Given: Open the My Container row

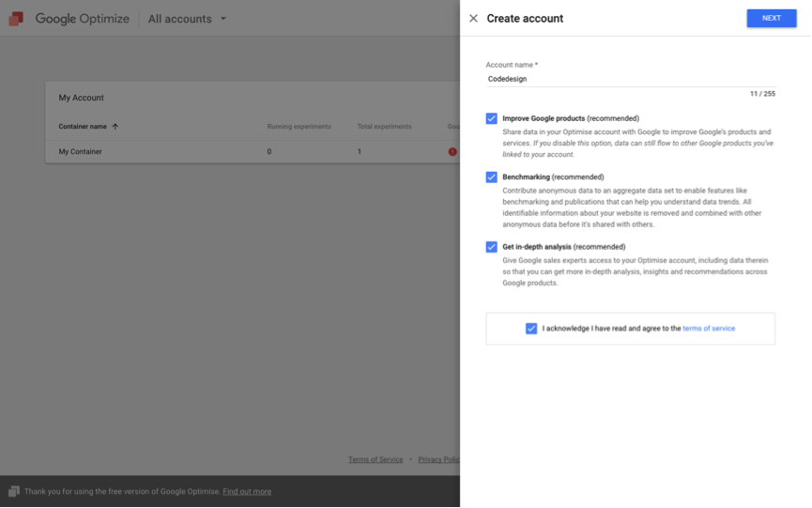Looking at the screenshot, I should [253, 152].
